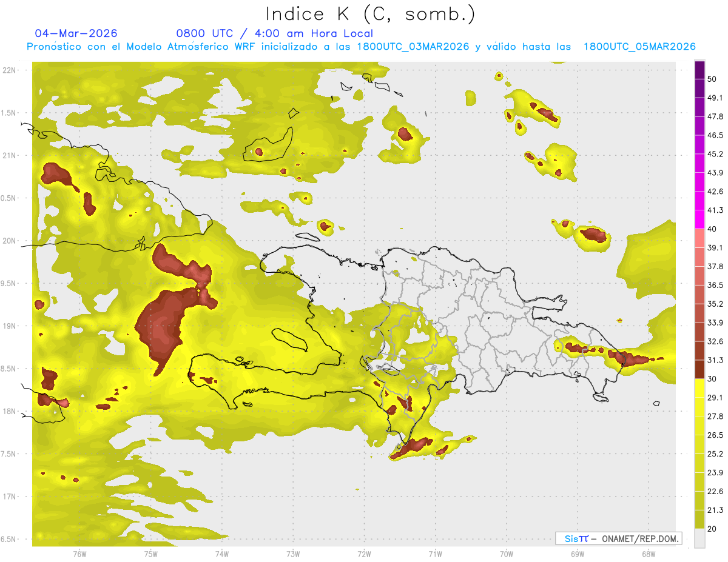Viewport: 728px width, 562px height.
Task: Click the colorbar value '36.5'
Action: tap(715, 285)
